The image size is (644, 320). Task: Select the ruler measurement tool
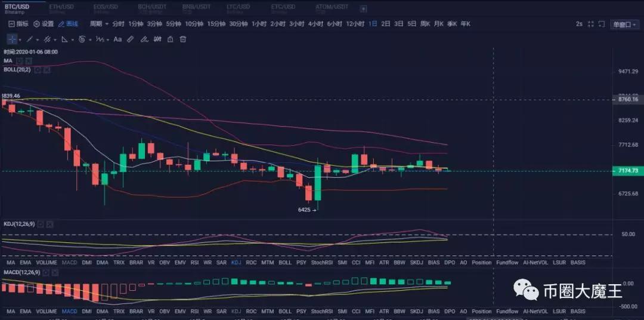130,39
